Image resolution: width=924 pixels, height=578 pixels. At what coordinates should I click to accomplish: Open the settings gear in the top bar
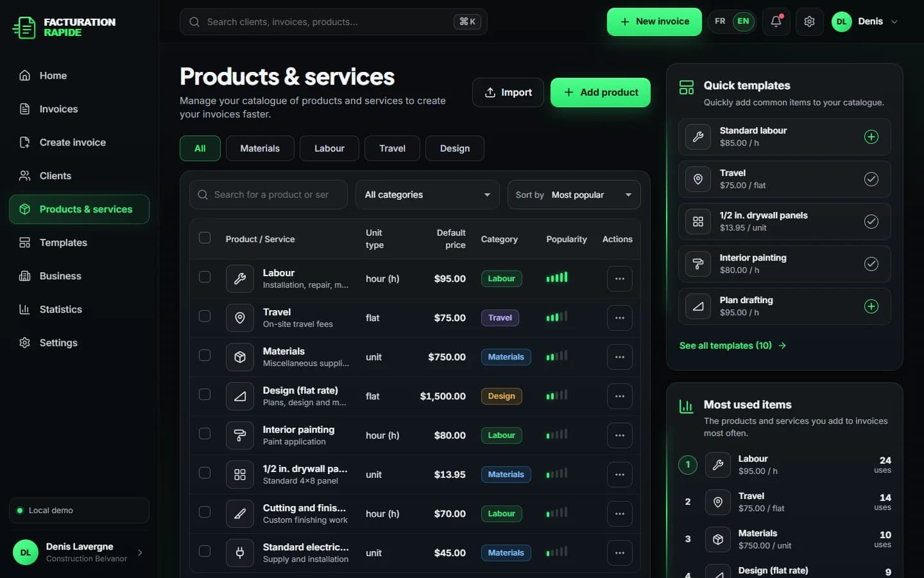click(x=809, y=22)
